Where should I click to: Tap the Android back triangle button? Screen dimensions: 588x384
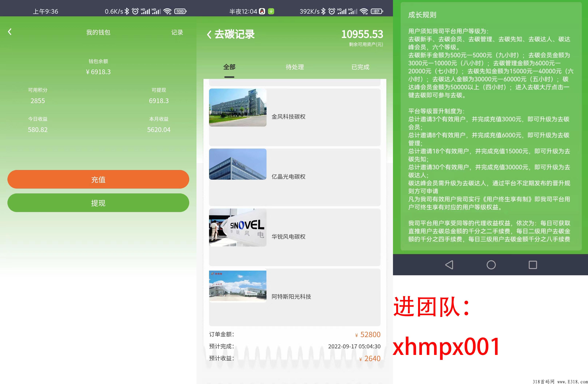coord(449,265)
